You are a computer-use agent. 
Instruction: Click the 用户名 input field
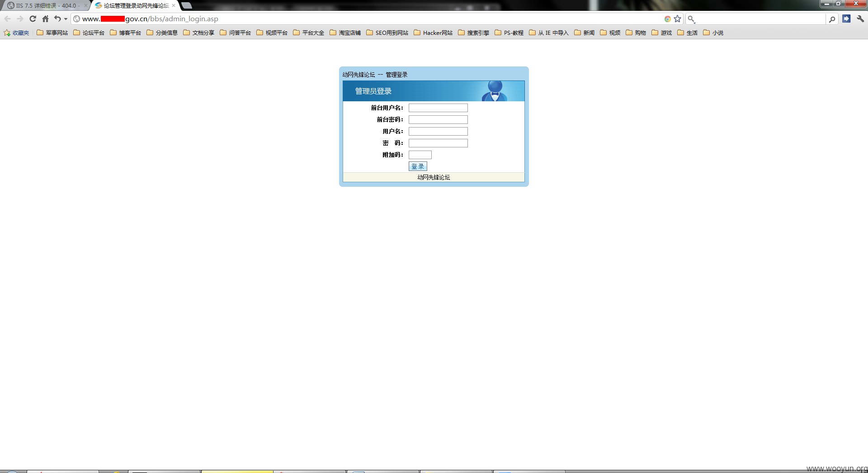[438, 131]
